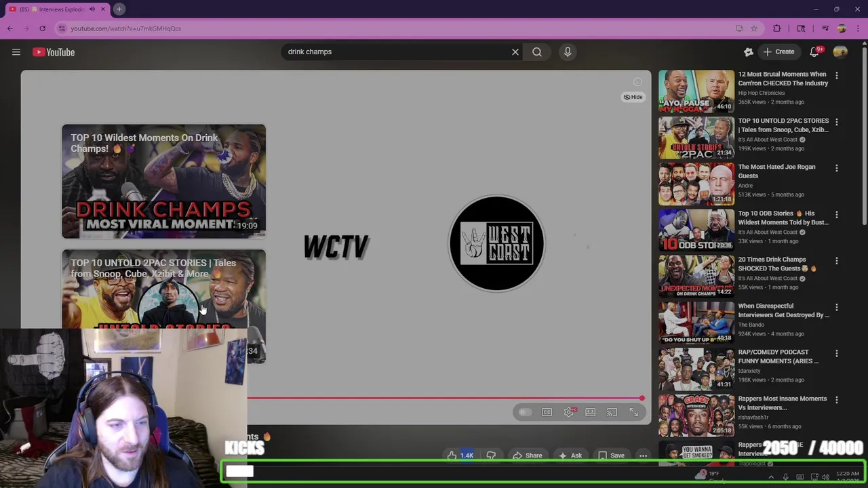Open the YouTube notifications bell
Image resolution: width=868 pixels, height=488 pixels.
pos(815,52)
